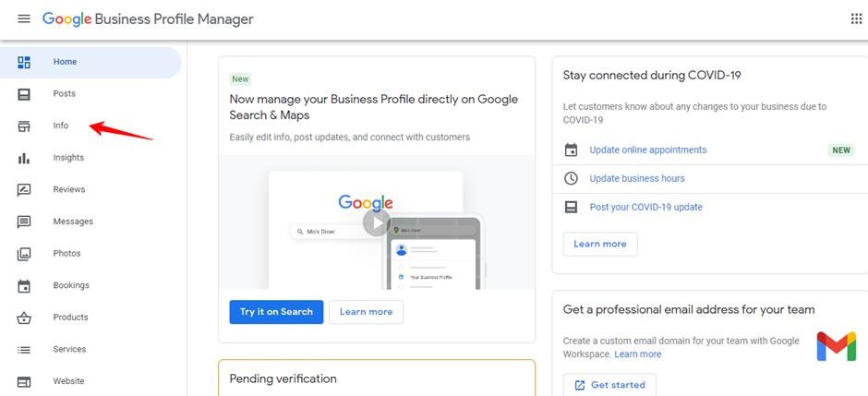Open the Google apps grid

tap(855, 19)
